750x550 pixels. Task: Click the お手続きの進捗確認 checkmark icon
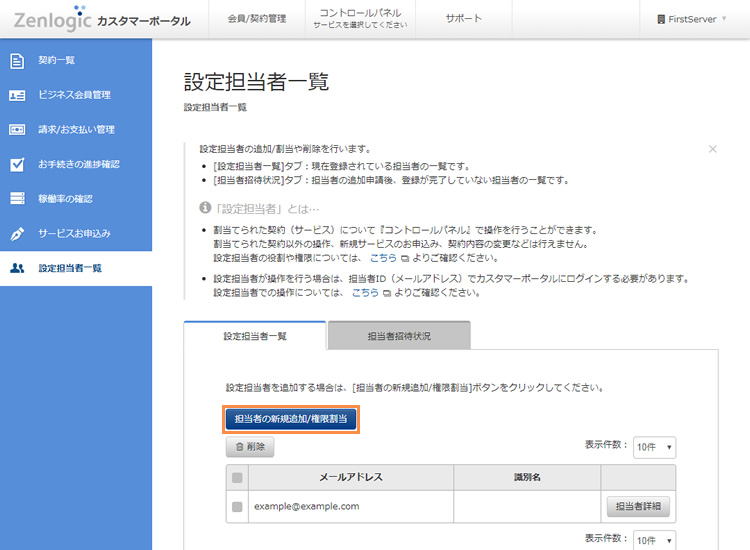click(17, 164)
